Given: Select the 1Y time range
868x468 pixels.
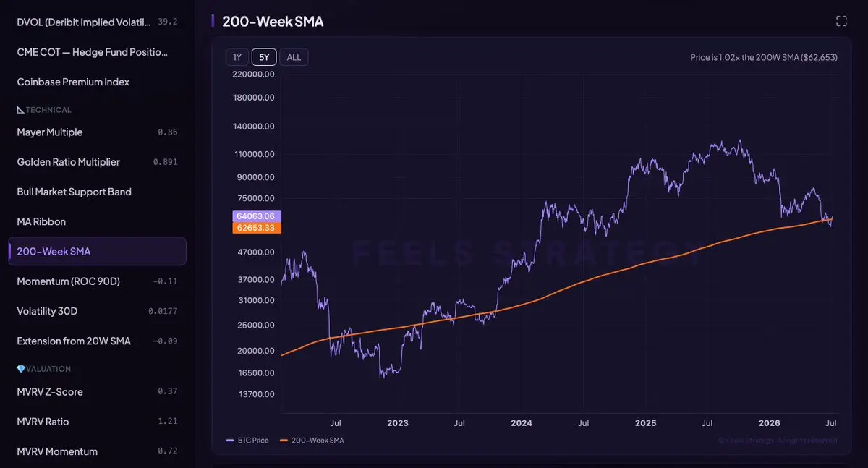Looking at the screenshot, I should tap(237, 57).
